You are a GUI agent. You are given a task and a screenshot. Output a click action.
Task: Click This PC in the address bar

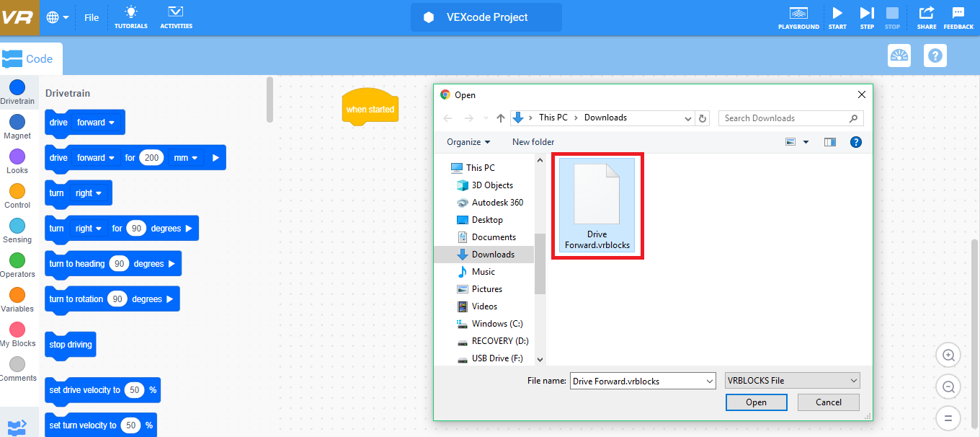553,118
